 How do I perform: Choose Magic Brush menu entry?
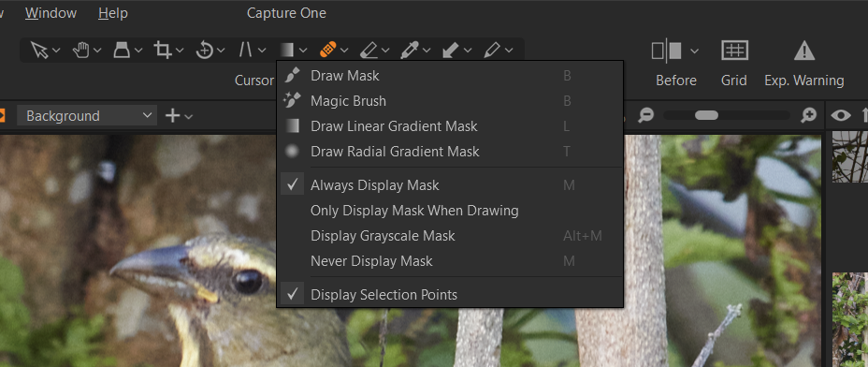[x=450, y=101]
